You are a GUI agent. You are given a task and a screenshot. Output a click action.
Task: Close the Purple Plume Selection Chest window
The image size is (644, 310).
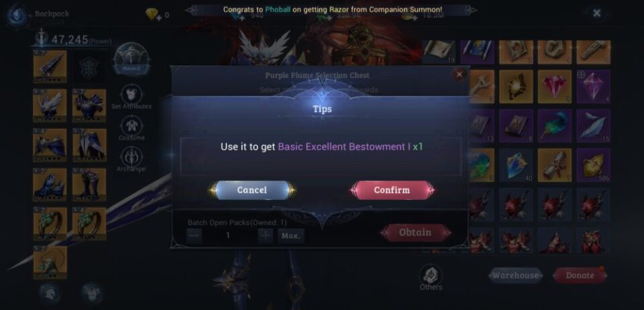point(459,74)
